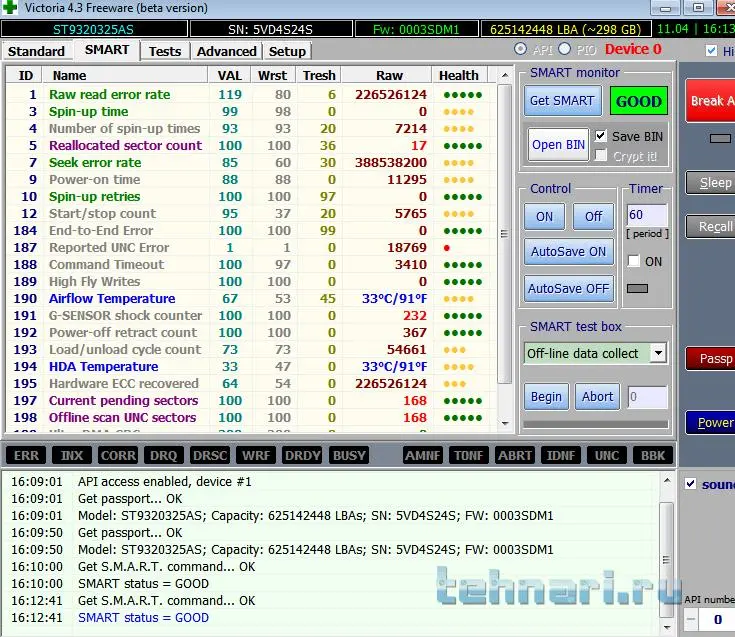Open the Advanced tab
The width and height of the screenshot is (735, 637).
click(226, 51)
